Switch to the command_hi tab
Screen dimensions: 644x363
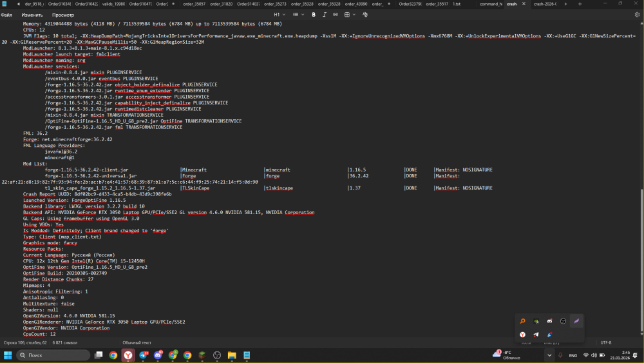[x=491, y=4]
